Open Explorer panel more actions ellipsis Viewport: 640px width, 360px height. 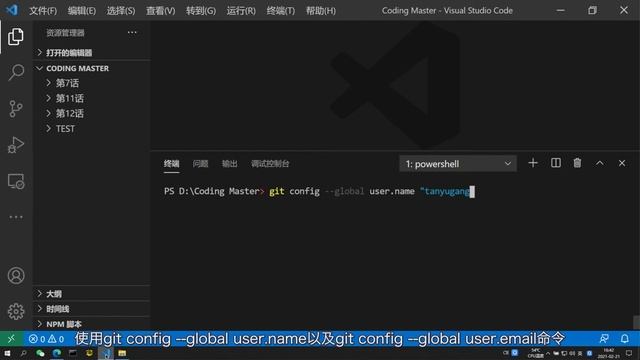coord(132,32)
